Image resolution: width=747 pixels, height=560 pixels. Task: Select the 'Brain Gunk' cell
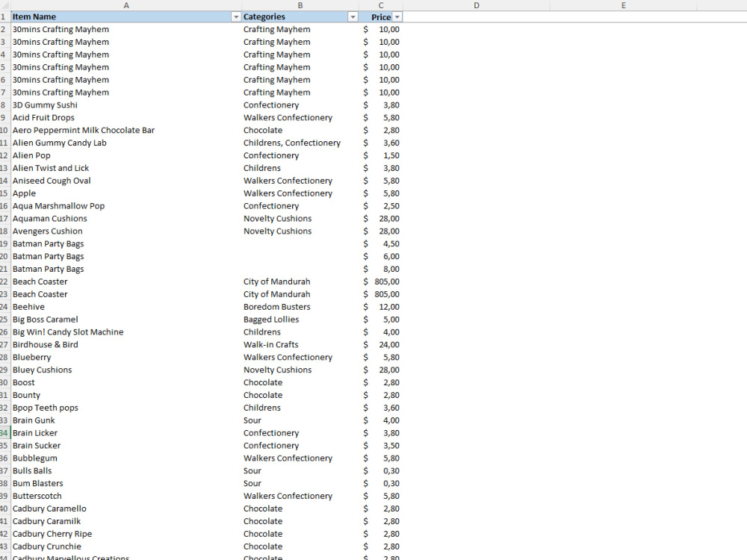(x=126, y=420)
